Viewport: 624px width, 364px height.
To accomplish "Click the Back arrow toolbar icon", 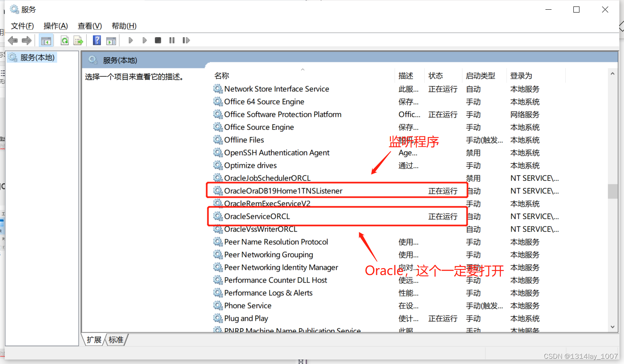I will [x=13, y=40].
